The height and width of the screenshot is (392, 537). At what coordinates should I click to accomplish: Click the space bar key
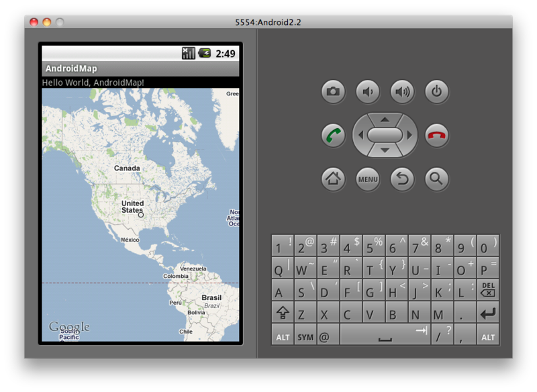tap(385, 334)
